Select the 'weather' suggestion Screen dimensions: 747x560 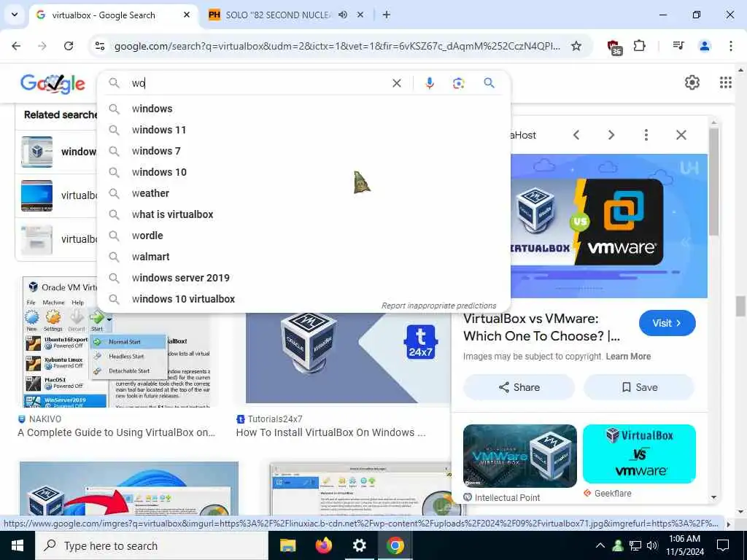304,193
